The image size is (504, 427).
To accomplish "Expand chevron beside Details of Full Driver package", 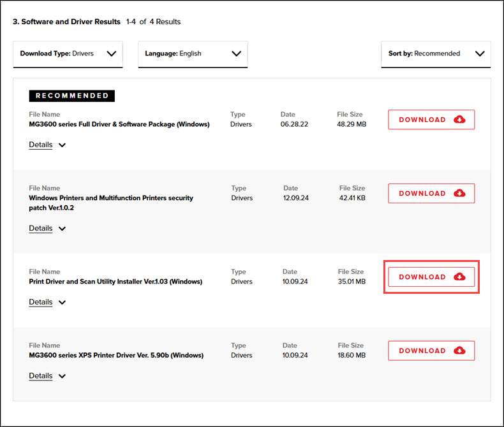I will coord(62,145).
